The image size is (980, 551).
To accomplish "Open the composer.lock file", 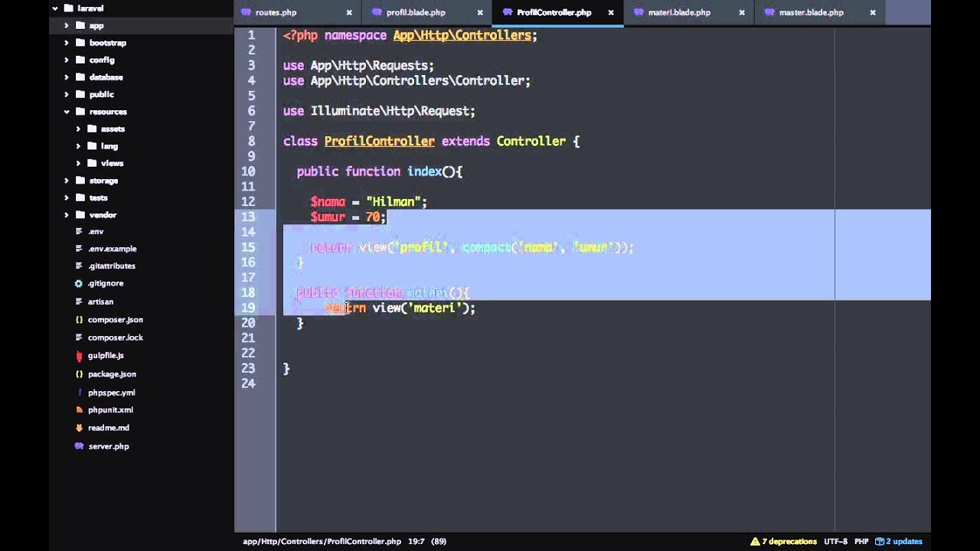I will (116, 337).
